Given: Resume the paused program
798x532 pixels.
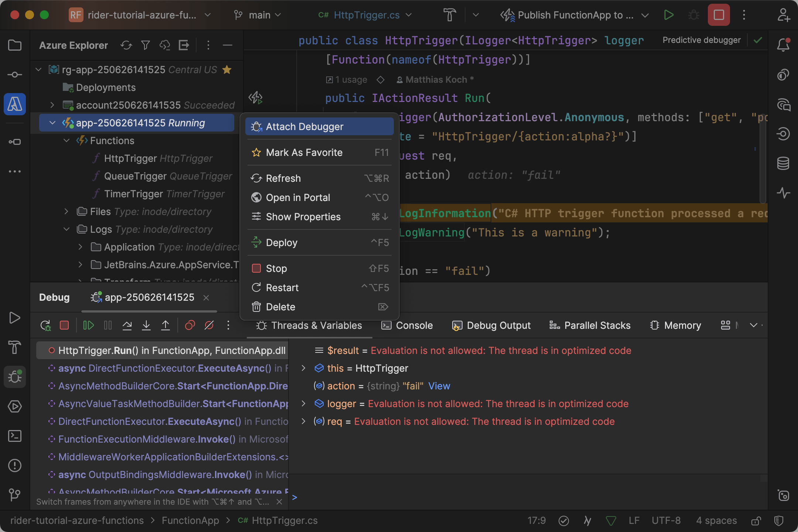Looking at the screenshot, I should 88,325.
